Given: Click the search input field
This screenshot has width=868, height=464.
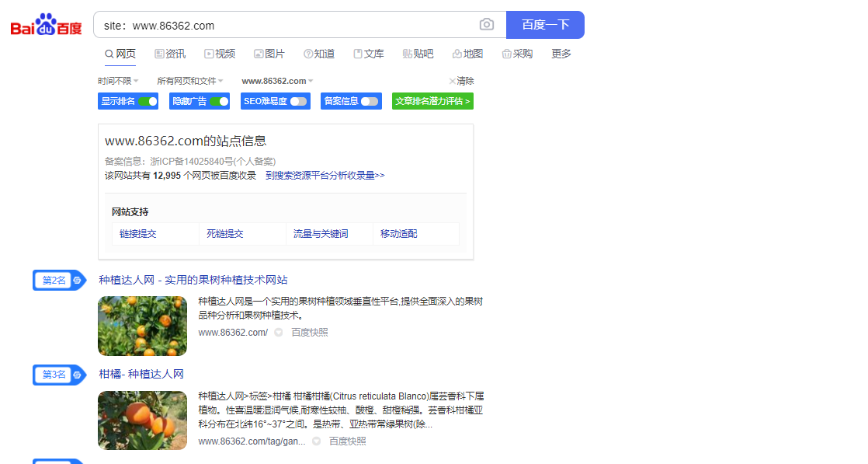Looking at the screenshot, I should coord(287,25).
